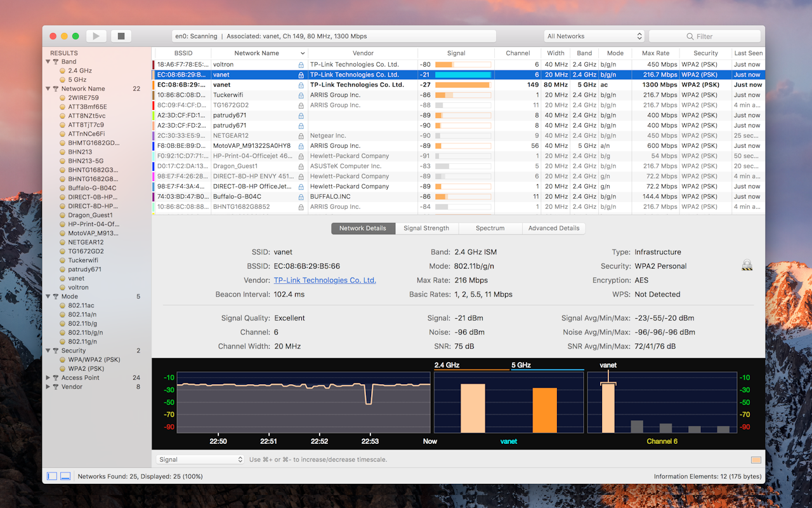812x508 pixels.
Task: Click the lock icon on the voltron row
Action: click(x=301, y=64)
